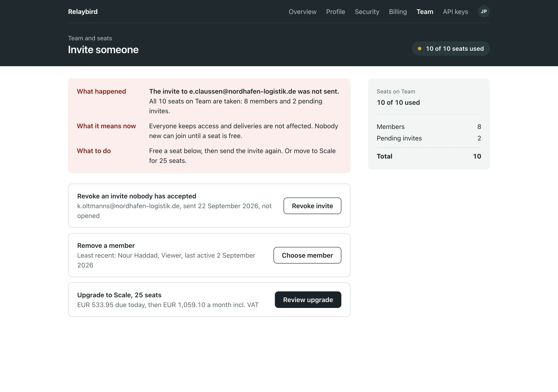Open the JP user avatar menu

coord(484,11)
